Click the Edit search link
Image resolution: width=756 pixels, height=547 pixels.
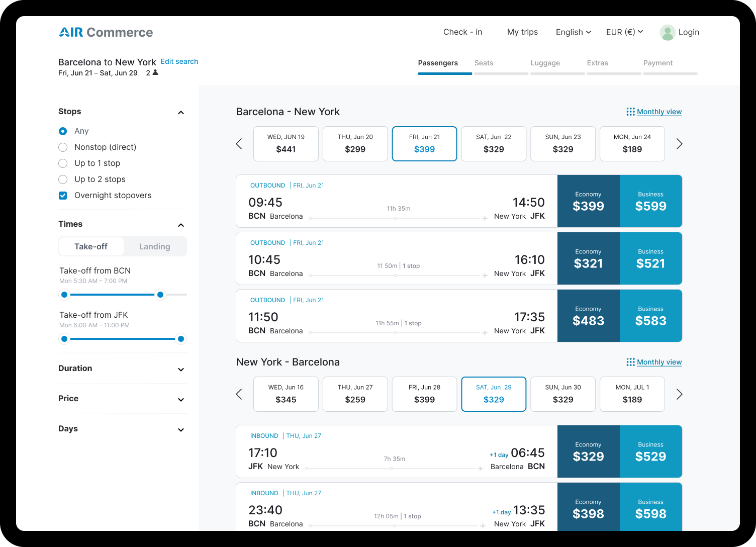tap(179, 61)
